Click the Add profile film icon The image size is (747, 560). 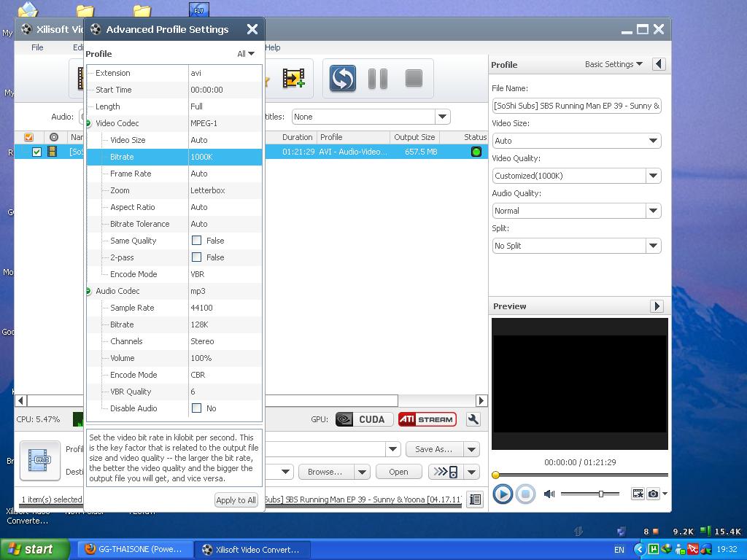pos(293,78)
